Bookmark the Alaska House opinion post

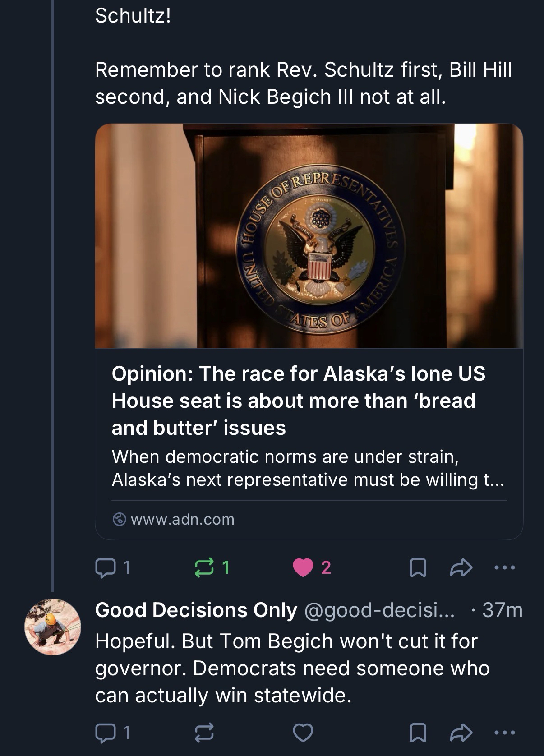pos(418,567)
